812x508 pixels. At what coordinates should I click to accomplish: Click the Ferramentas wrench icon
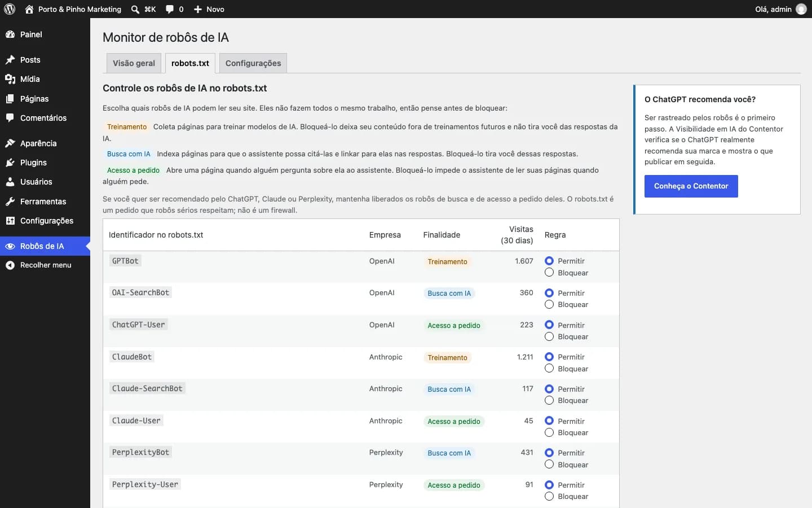(10, 202)
